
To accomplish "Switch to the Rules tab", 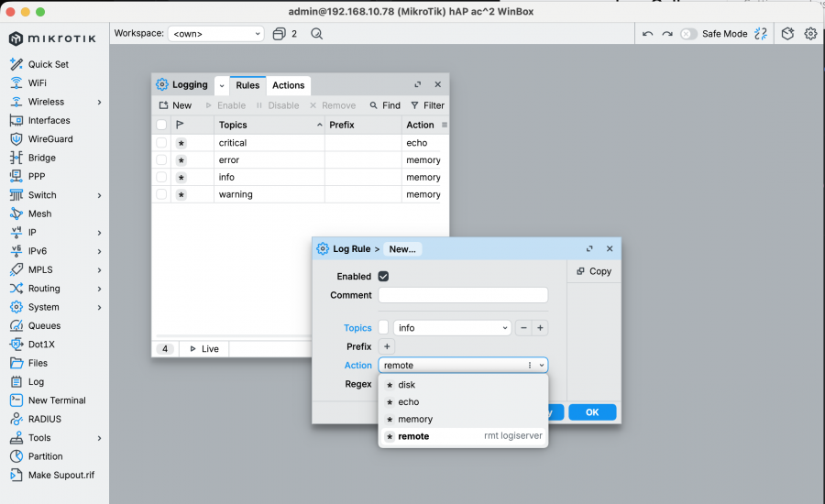I will point(247,85).
